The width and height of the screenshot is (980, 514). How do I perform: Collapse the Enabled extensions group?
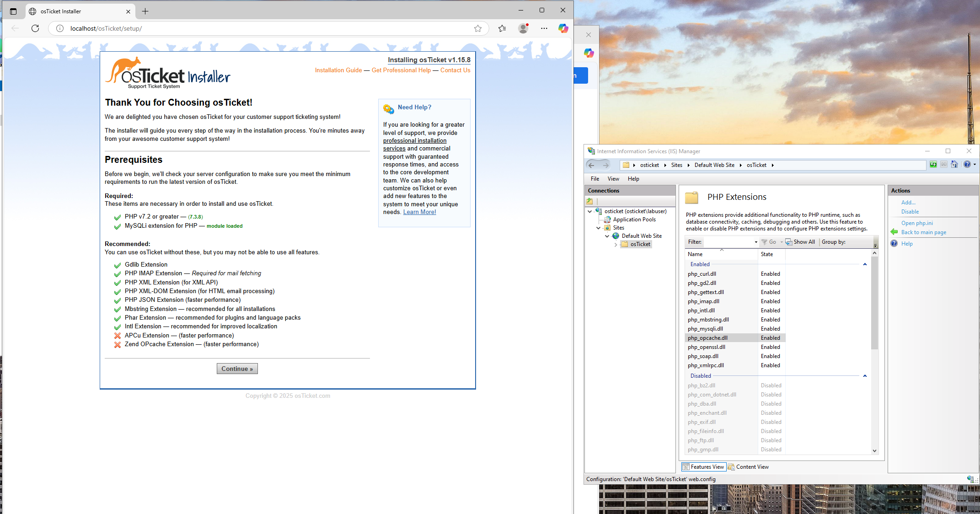(865, 264)
